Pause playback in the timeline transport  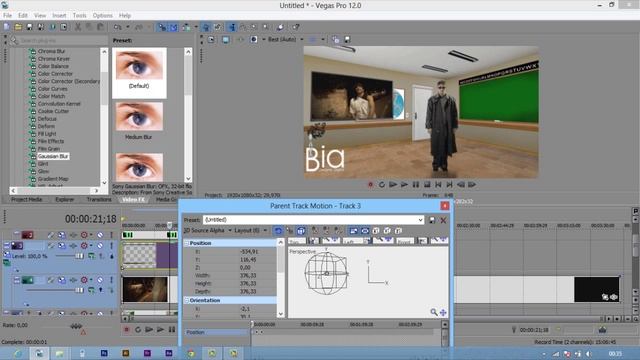pos(172,329)
